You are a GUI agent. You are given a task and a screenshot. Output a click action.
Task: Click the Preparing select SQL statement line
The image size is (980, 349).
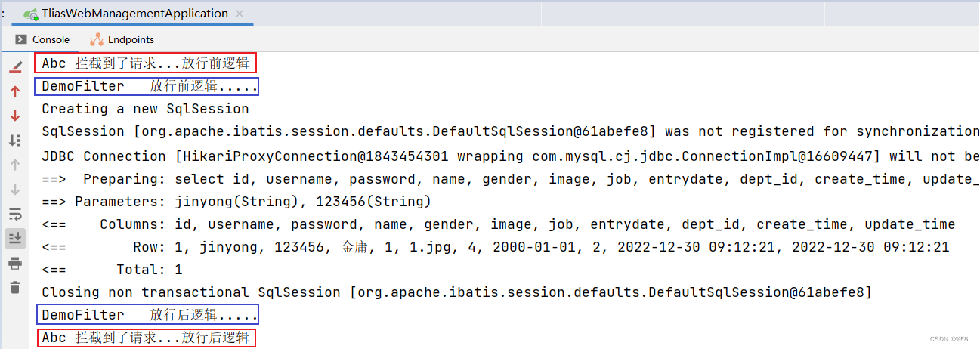coord(511,179)
